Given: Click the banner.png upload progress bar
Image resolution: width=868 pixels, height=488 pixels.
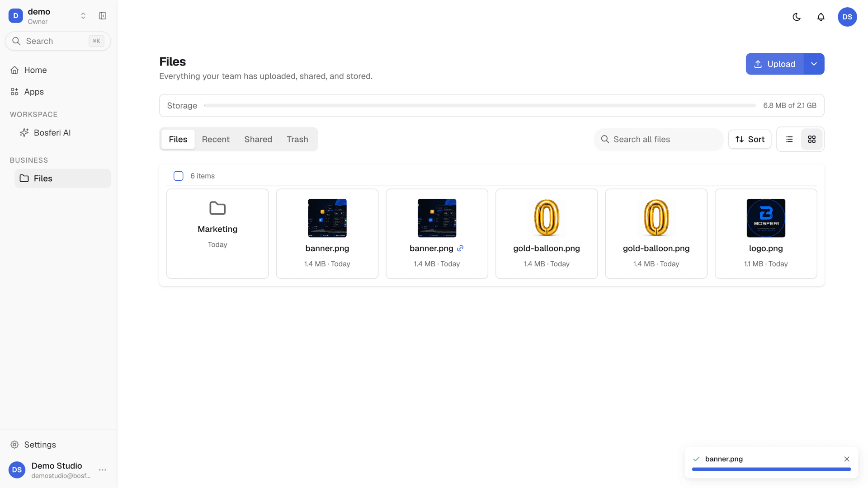Looking at the screenshot, I should (x=771, y=469).
